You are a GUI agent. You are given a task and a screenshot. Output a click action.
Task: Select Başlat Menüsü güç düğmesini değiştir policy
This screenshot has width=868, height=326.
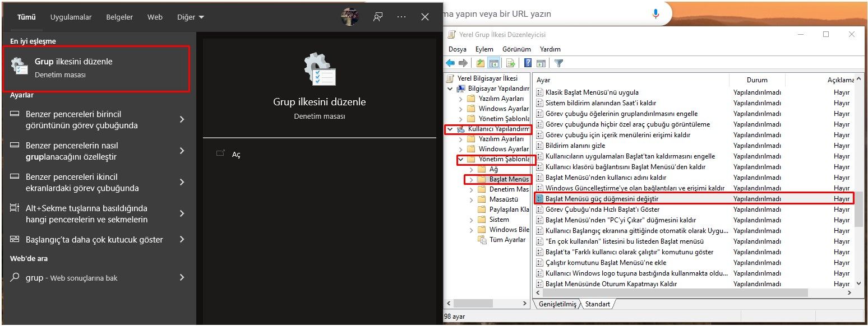(694, 198)
